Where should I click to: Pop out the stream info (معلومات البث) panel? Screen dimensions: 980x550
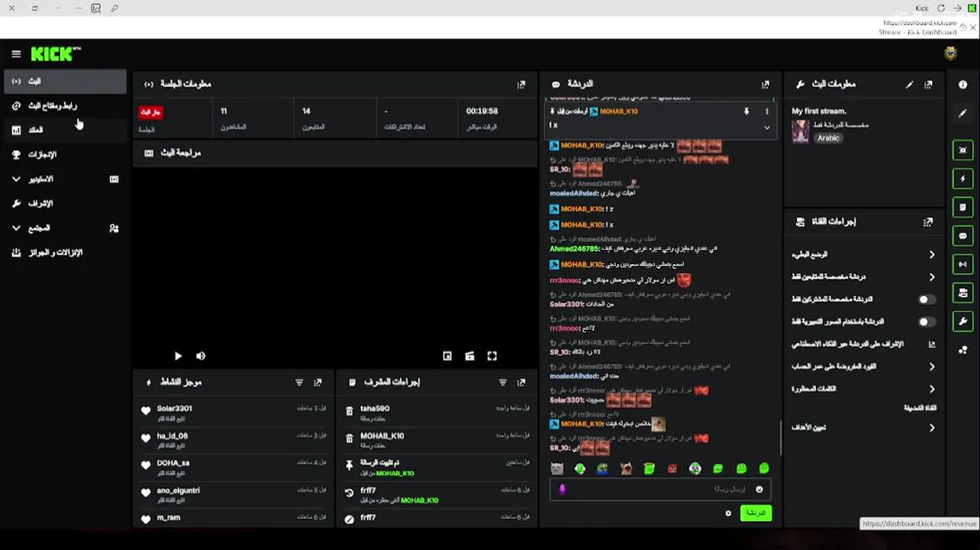(928, 85)
